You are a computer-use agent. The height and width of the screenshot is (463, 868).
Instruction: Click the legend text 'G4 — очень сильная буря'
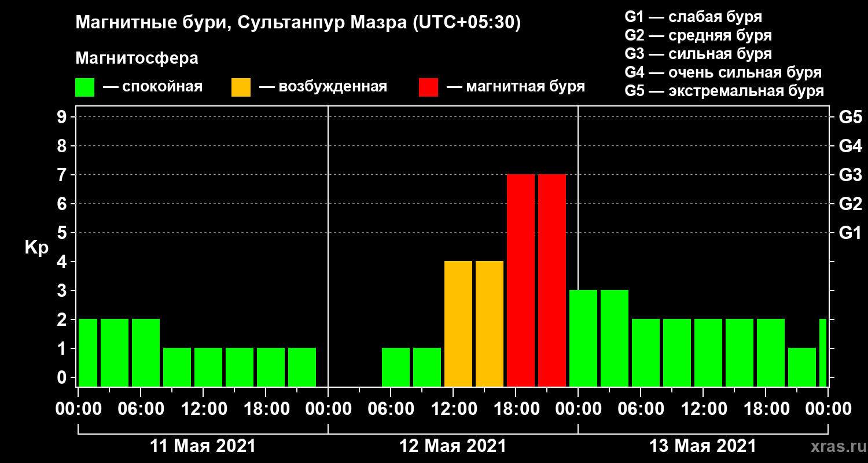click(723, 72)
